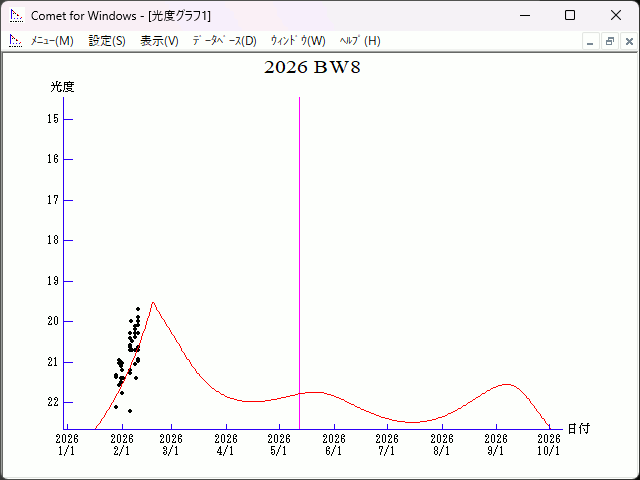Viewport: 640px width, 480px height.
Task: Close the Comet for Windows application
Action: (616, 15)
